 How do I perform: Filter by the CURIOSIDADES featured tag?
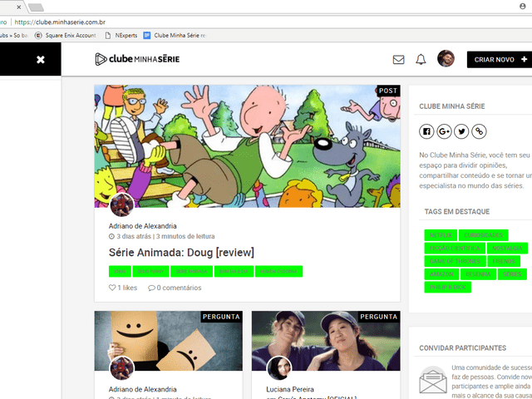pos(483,235)
